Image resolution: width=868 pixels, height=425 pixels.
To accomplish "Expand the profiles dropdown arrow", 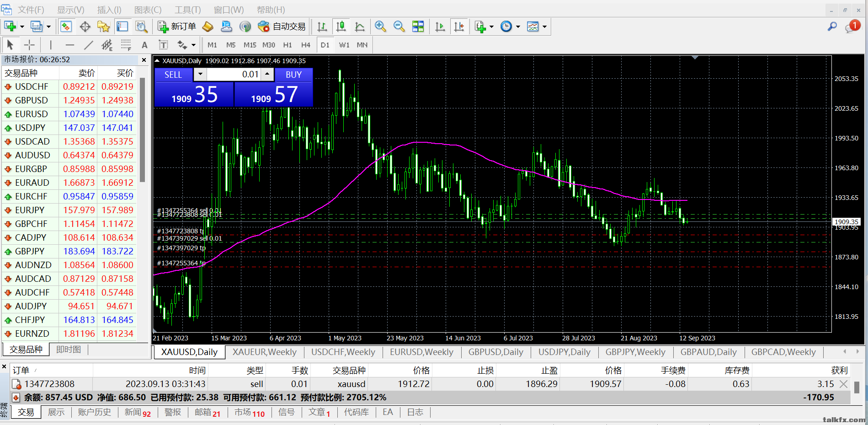I will (48, 27).
